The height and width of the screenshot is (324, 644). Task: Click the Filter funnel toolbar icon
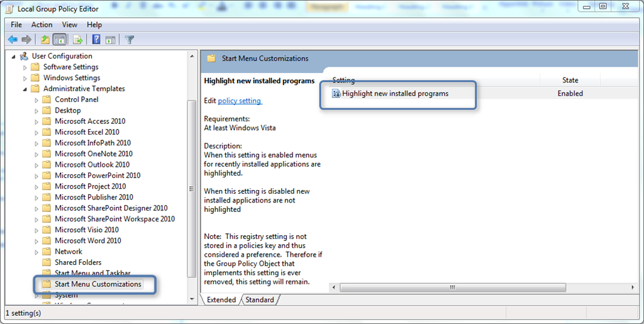coord(130,40)
